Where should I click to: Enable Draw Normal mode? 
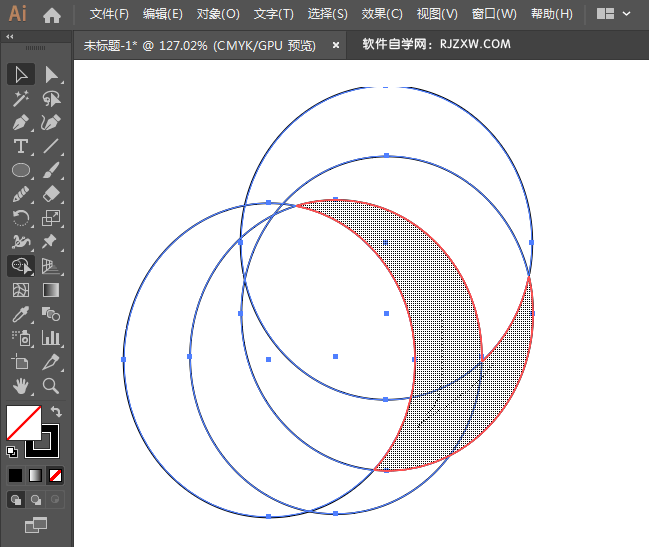click(16, 500)
